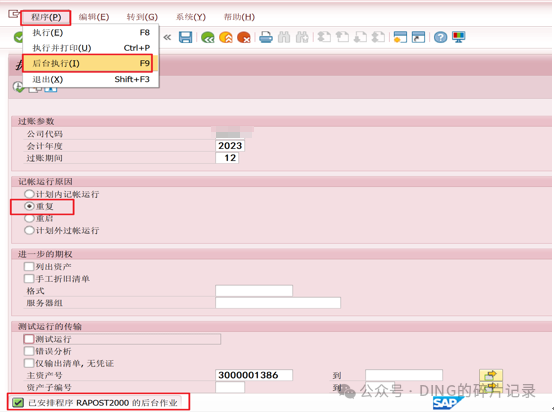554x413 pixels.
Task: Click the 进一步的期权 group header
Action: click(x=45, y=254)
